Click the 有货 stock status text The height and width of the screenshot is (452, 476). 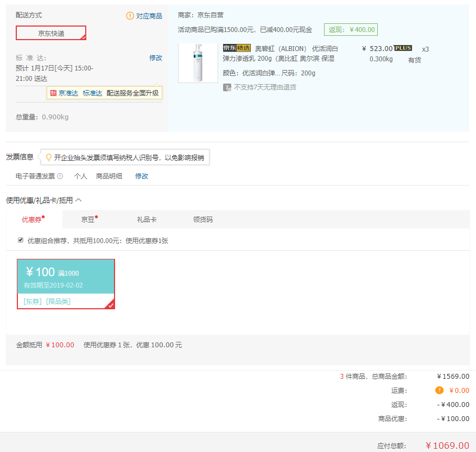[414, 60]
